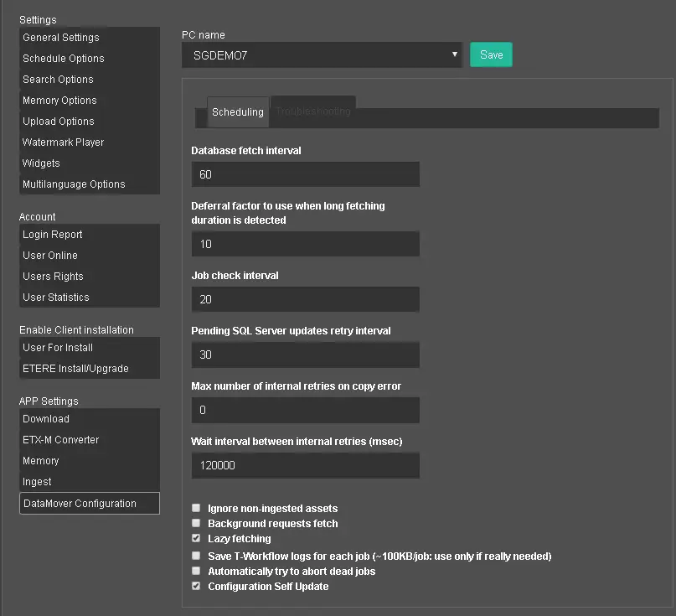The height and width of the screenshot is (616, 676).
Task: Open ETERE Install/Upgrade option
Action: pyautogui.click(x=75, y=369)
